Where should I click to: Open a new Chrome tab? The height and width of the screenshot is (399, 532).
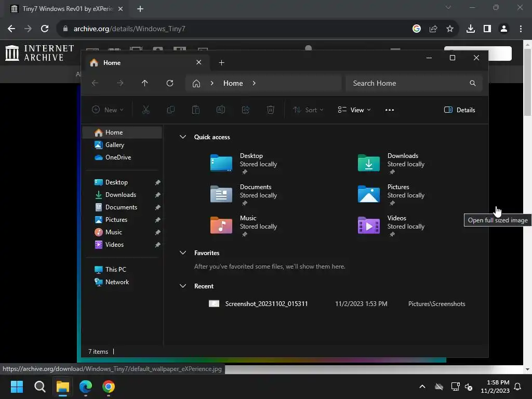pyautogui.click(x=140, y=9)
